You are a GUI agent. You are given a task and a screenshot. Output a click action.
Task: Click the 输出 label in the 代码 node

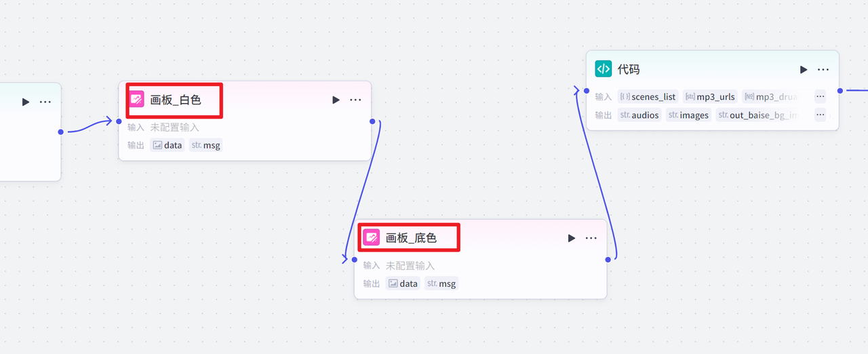[604, 115]
